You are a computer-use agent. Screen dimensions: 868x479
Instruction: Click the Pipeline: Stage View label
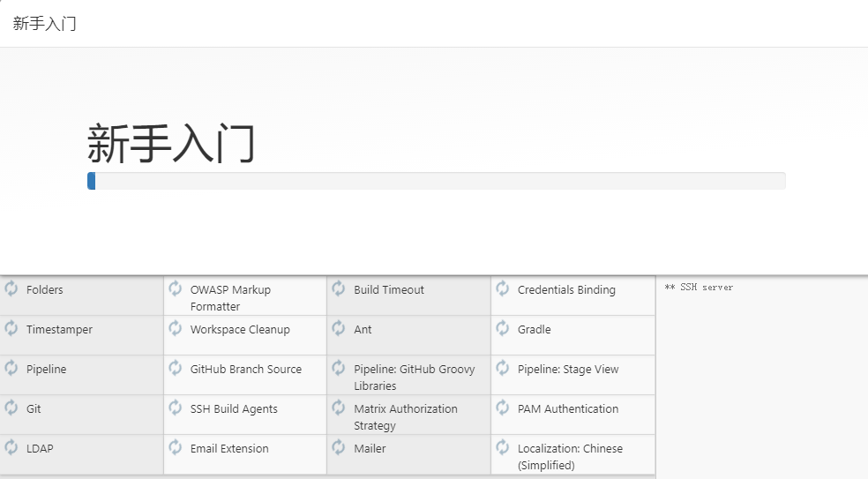tap(568, 370)
